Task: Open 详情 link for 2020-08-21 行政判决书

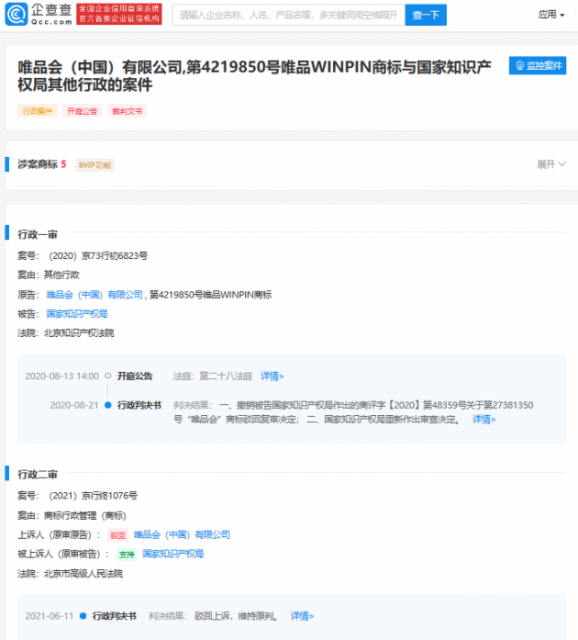Action: coord(484,419)
